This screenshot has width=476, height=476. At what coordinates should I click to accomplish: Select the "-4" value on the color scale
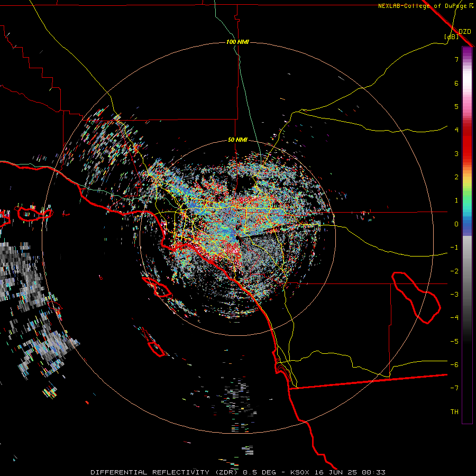click(454, 318)
